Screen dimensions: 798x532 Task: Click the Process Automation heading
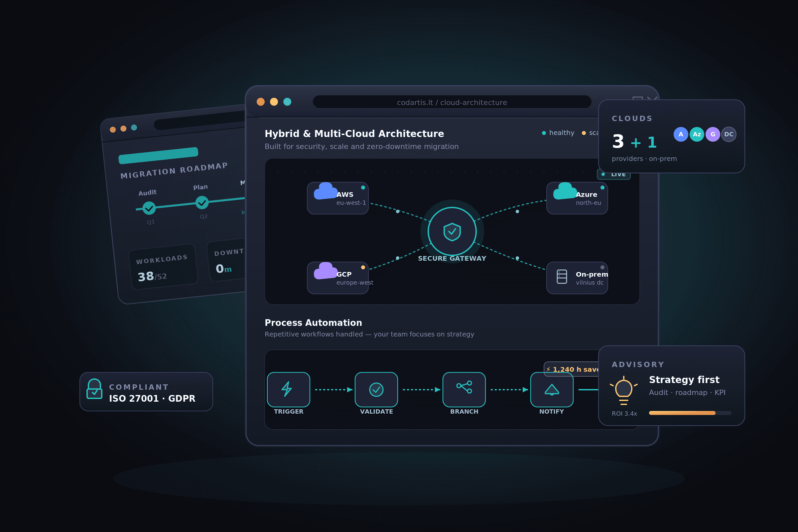(x=313, y=323)
